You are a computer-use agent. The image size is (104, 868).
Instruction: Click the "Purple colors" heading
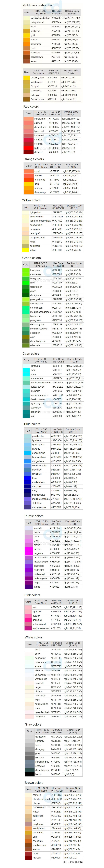tap(34, 516)
